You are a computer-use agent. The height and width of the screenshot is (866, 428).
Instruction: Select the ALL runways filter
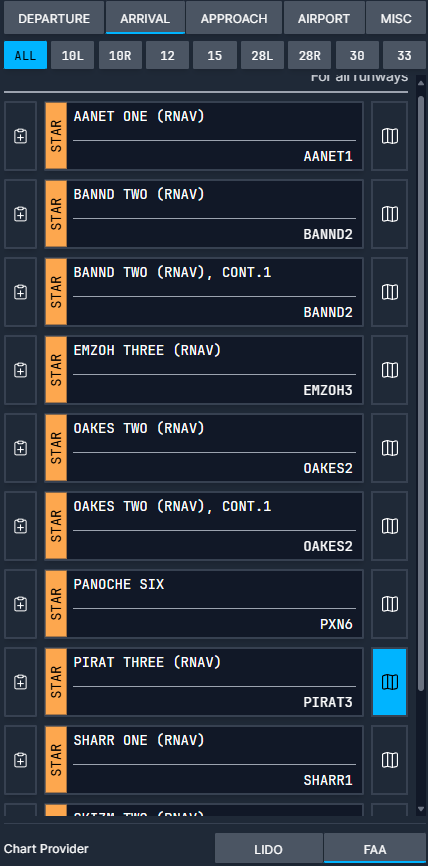click(25, 55)
